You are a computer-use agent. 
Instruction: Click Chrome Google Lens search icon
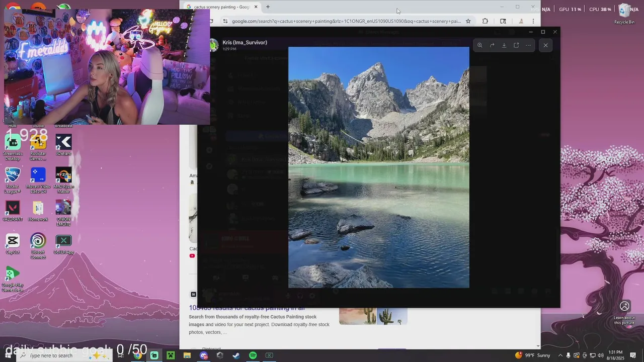click(x=503, y=21)
